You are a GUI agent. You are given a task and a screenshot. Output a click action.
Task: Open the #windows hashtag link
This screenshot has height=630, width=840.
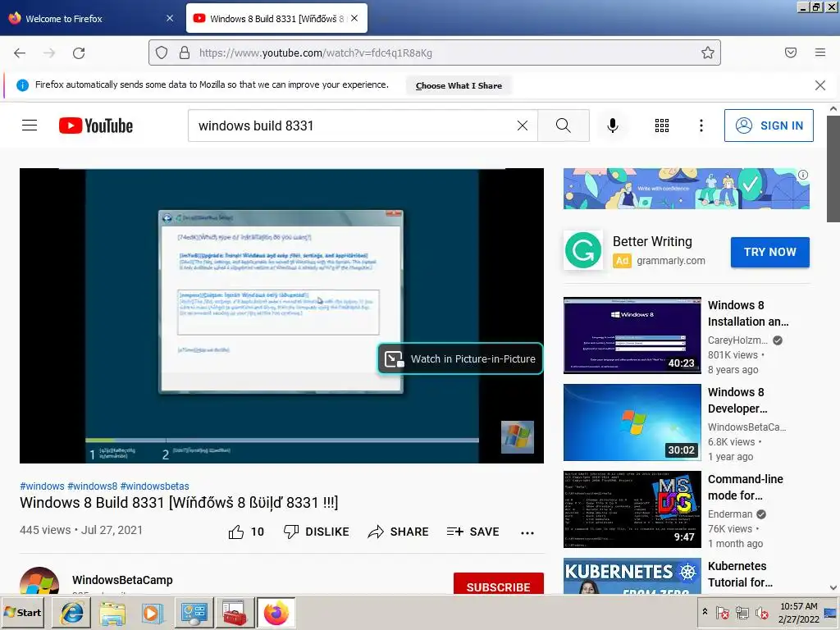(x=43, y=486)
